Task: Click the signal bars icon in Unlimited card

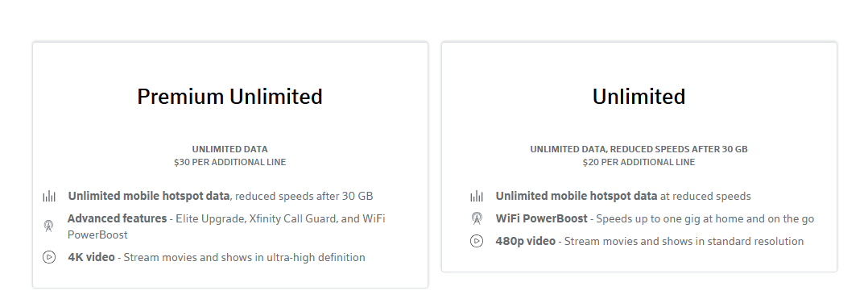Action: [477, 196]
